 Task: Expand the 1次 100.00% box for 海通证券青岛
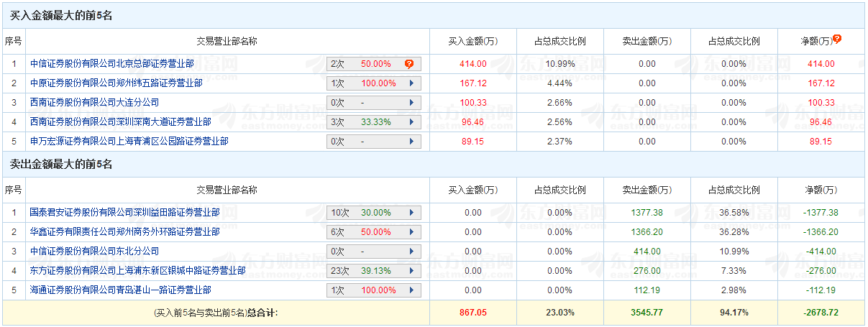click(x=373, y=290)
